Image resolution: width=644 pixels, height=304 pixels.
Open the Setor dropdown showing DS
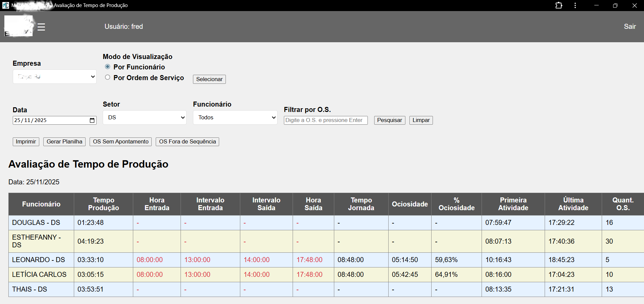[x=145, y=118]
